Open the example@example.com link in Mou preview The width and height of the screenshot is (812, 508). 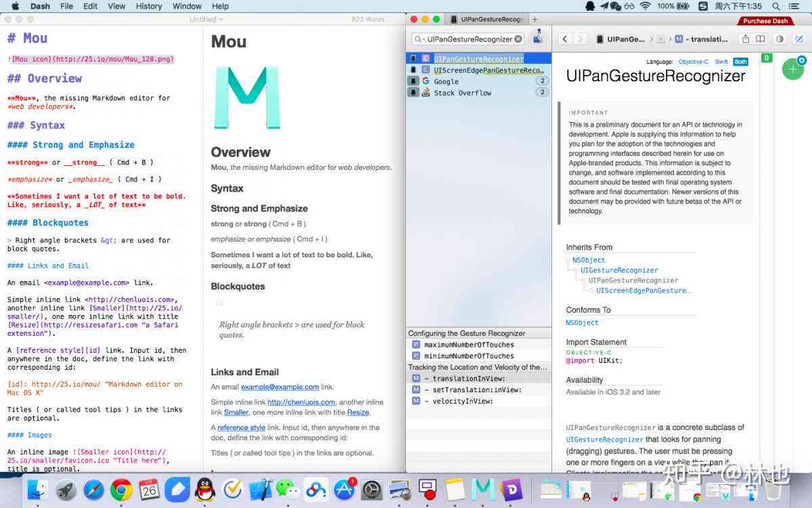tap(280, 387)
